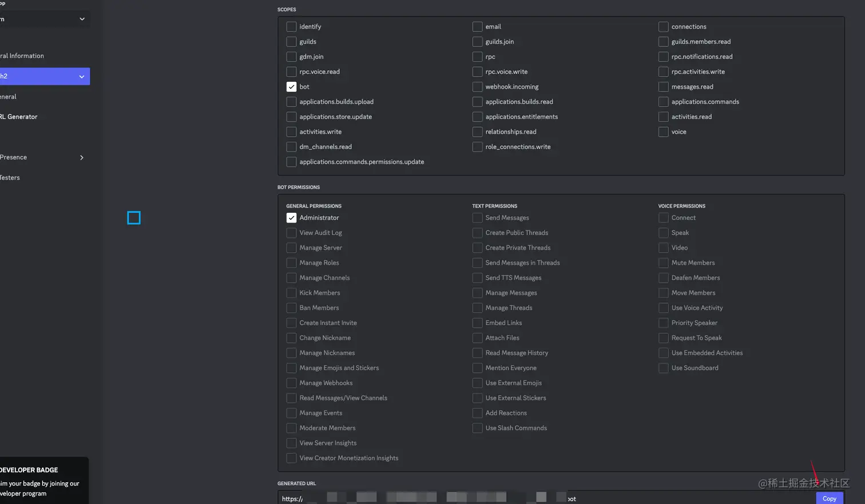
Task: Check the Send Messages text permission
Action: [x=478, y=218]
